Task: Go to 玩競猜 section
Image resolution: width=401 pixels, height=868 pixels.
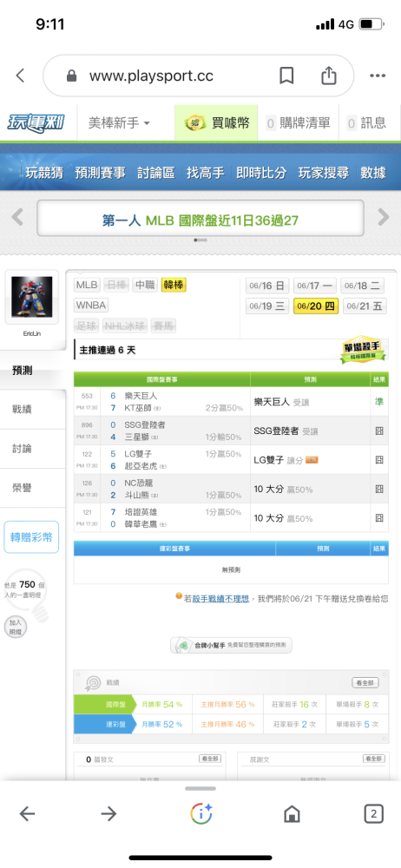Action: click(x=44, y=173)
